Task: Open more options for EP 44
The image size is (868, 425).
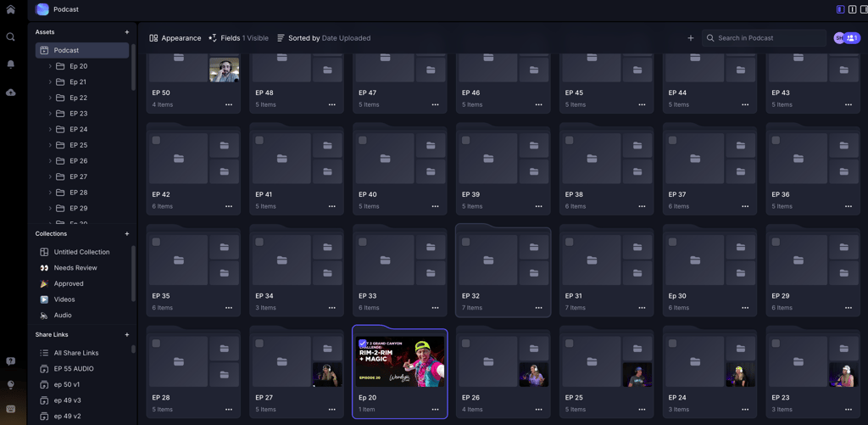Action: [x=745, y=104]
